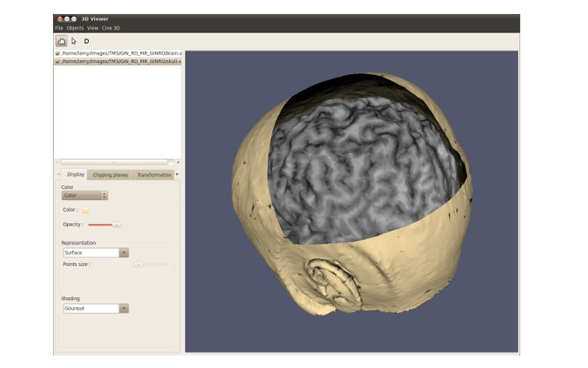Viewport: 588px width, 368px height.
Task: Toggle visibility checkbox for skull mesh
Action: pyautogui.click(x=58, y=61)
